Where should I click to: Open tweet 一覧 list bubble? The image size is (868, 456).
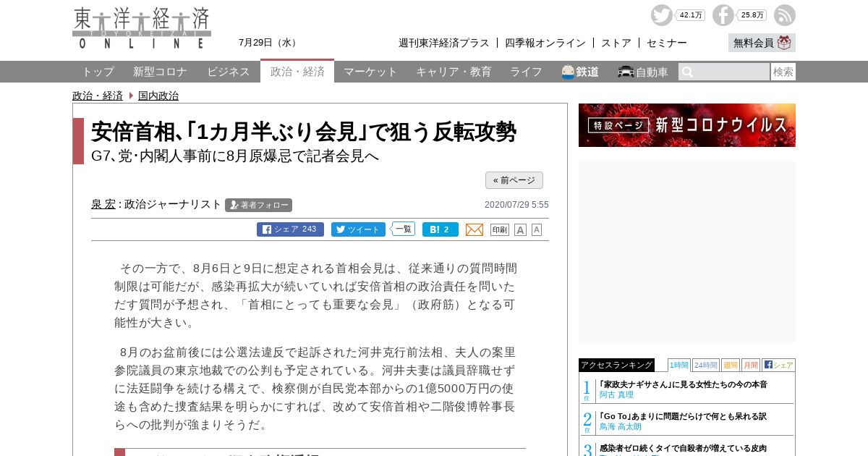coord(404,229)
